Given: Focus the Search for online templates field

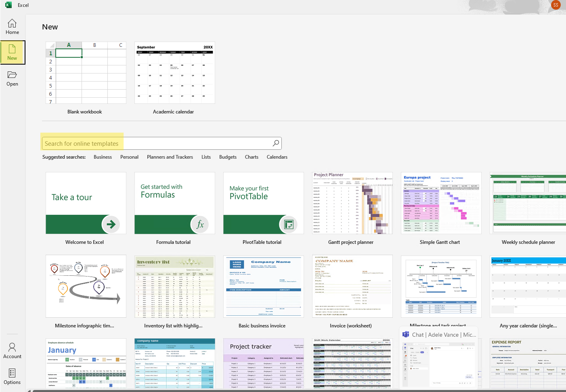Looking at the screenshot, I should point(162,143).
